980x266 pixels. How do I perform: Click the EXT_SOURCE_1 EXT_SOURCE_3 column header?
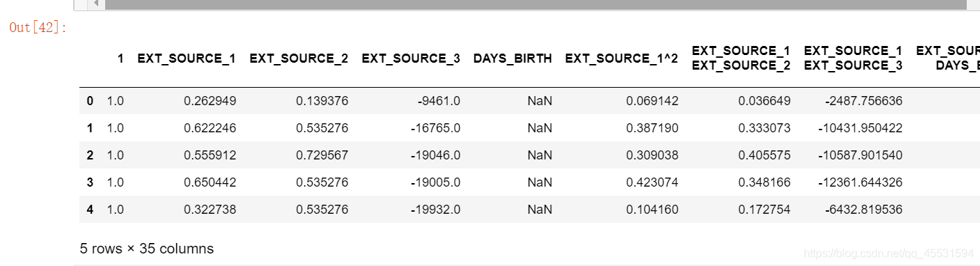pos(853,58)
